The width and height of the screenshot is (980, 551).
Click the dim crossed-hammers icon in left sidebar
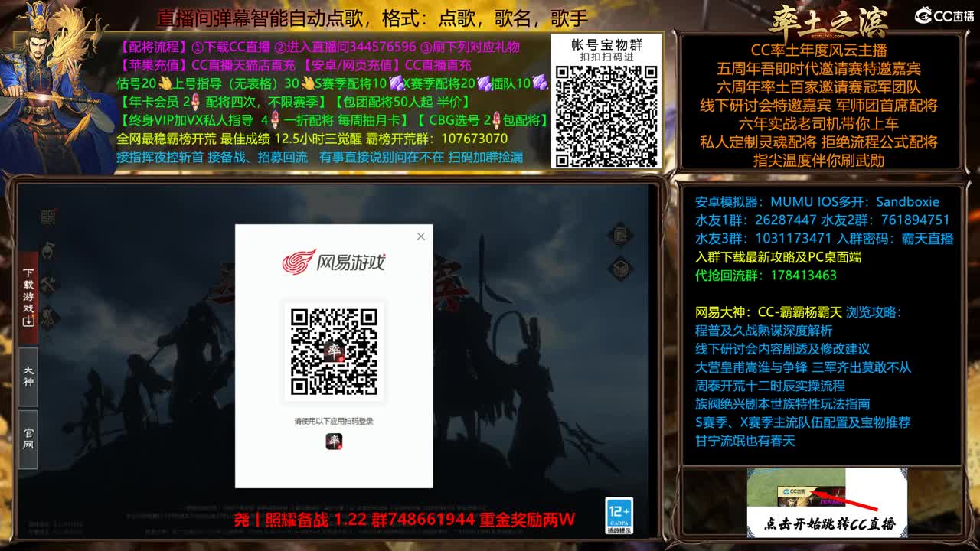click(47, 285)
